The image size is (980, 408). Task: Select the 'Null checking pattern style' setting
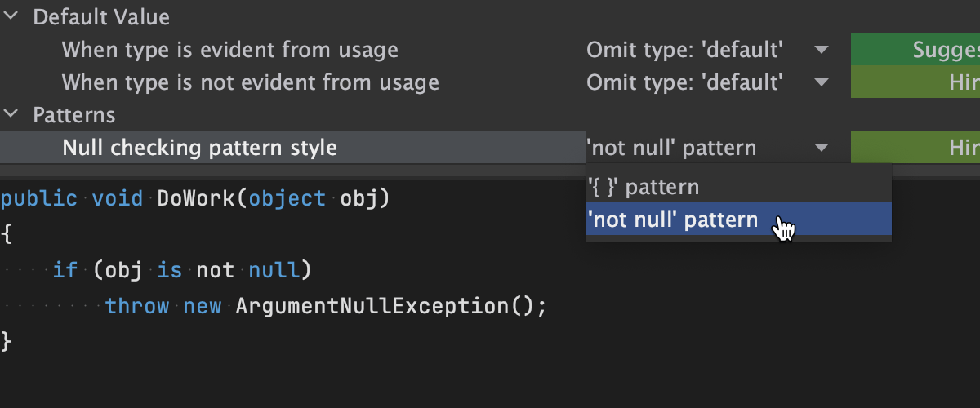coord(199,148)
